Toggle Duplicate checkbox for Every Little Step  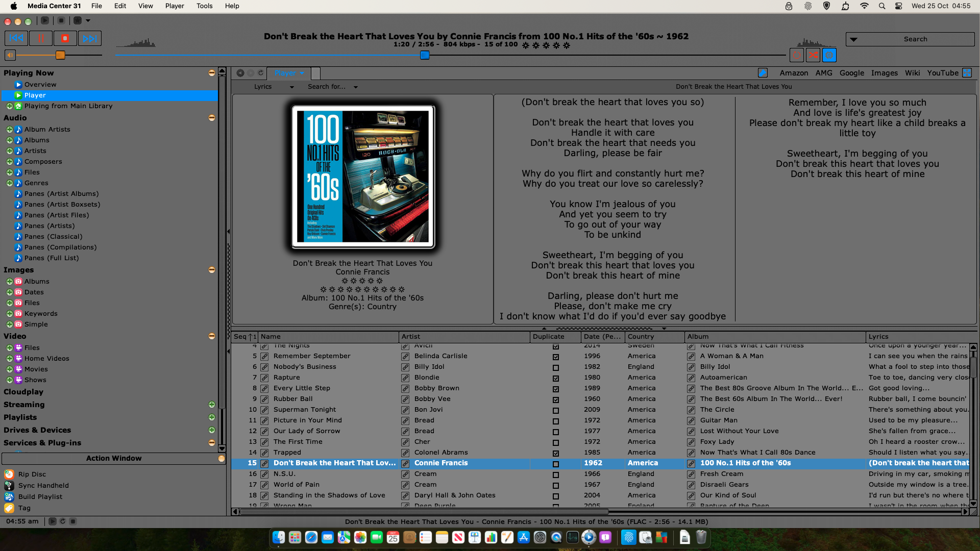556,389
